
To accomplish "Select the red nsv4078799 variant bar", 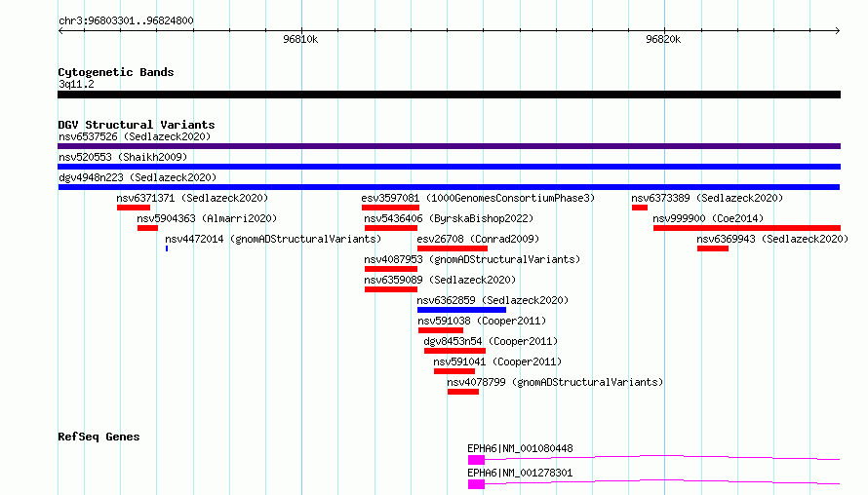I will 463,392.
